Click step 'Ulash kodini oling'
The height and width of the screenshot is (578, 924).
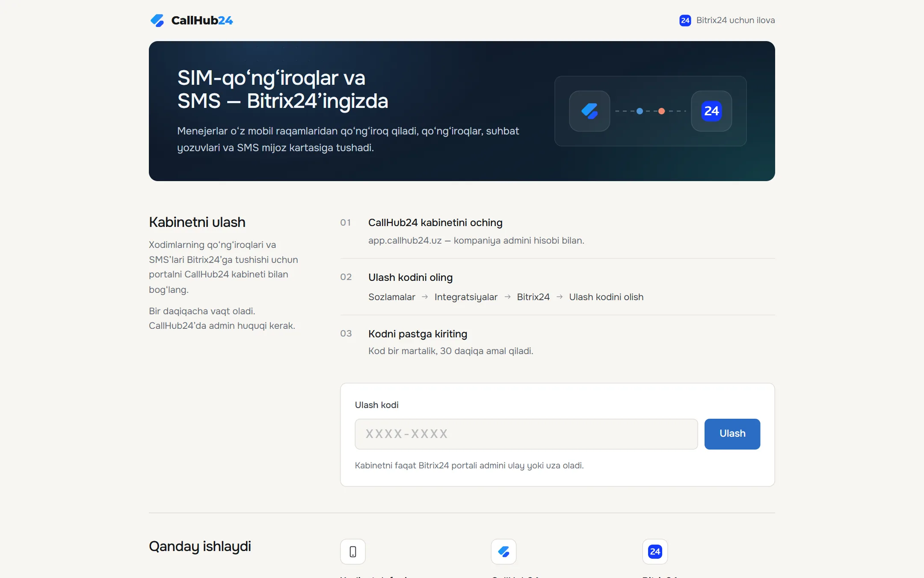tap(410, 277)
